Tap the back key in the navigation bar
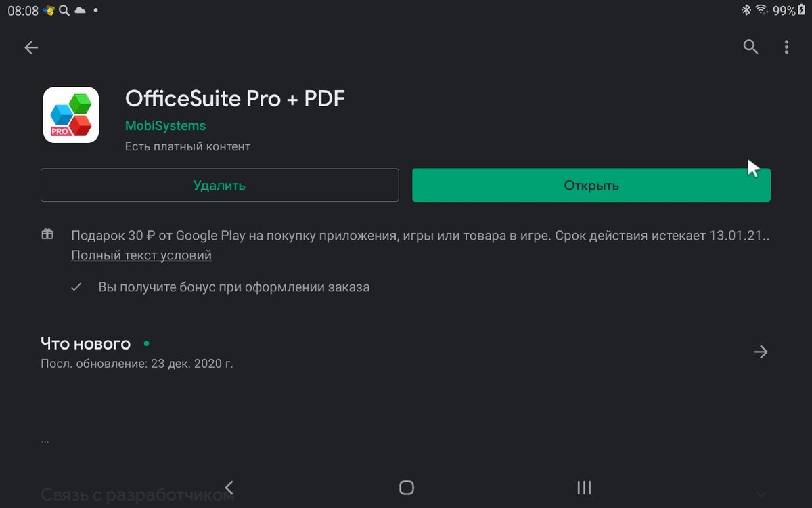812x508 pixels. tap(228, 487)
